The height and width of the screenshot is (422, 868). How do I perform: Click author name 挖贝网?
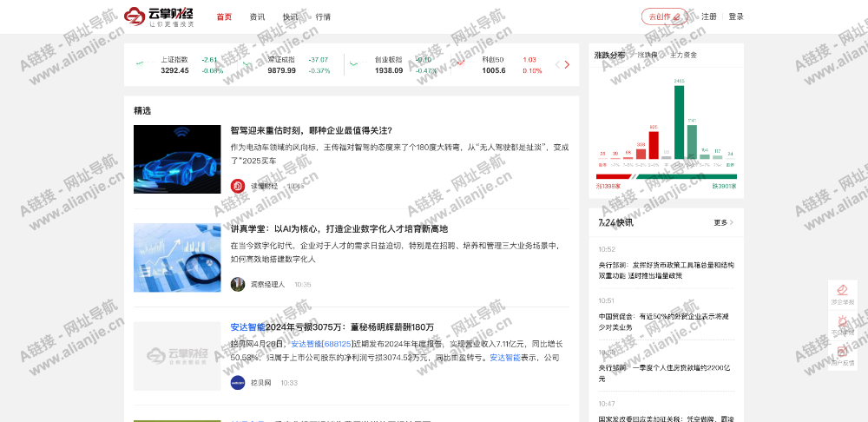[x=261, y=383]
